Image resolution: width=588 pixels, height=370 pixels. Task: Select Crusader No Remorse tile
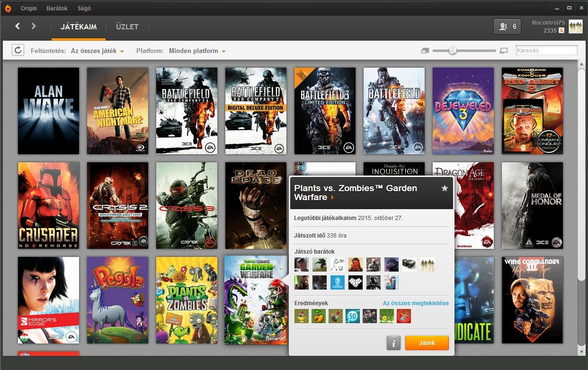[x=49, y=205]
